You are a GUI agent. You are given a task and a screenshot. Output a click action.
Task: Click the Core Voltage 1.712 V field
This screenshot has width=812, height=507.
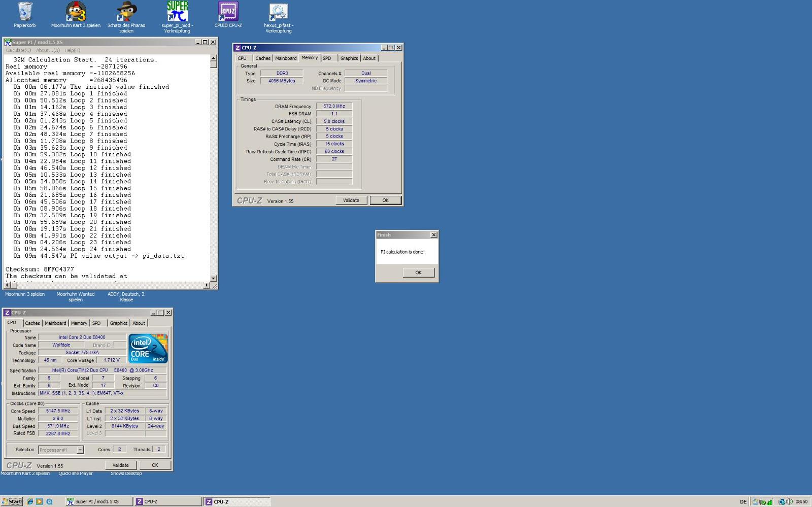111,360
